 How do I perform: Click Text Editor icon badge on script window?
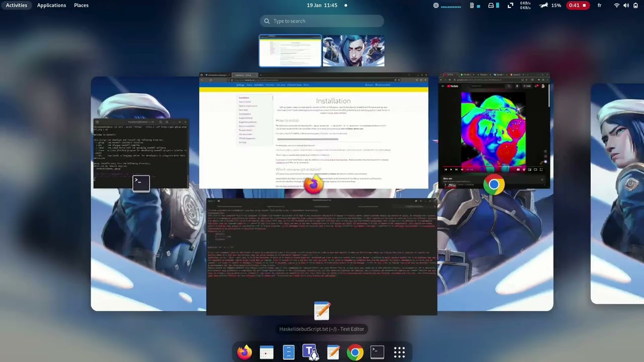(322, 311)
